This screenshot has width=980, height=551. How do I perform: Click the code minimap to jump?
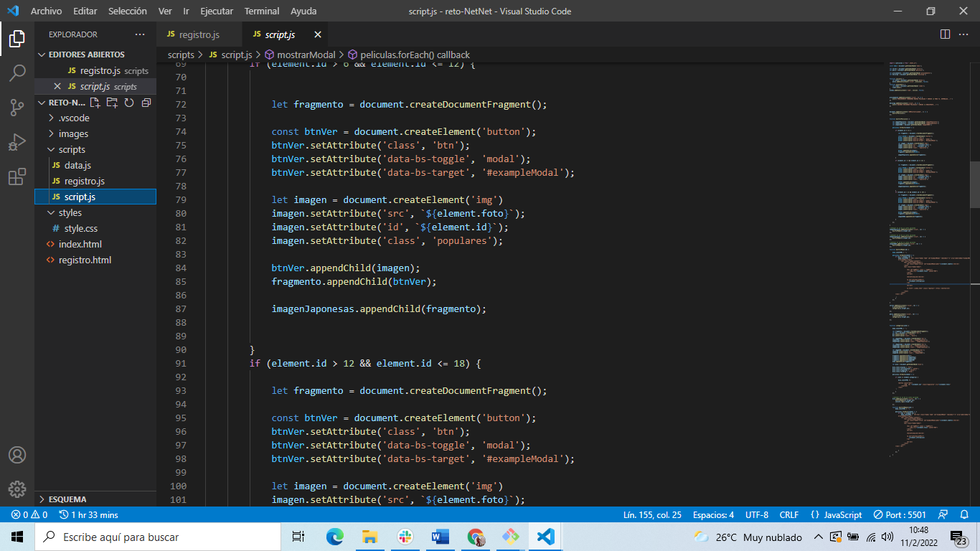[x=929, y=258]
